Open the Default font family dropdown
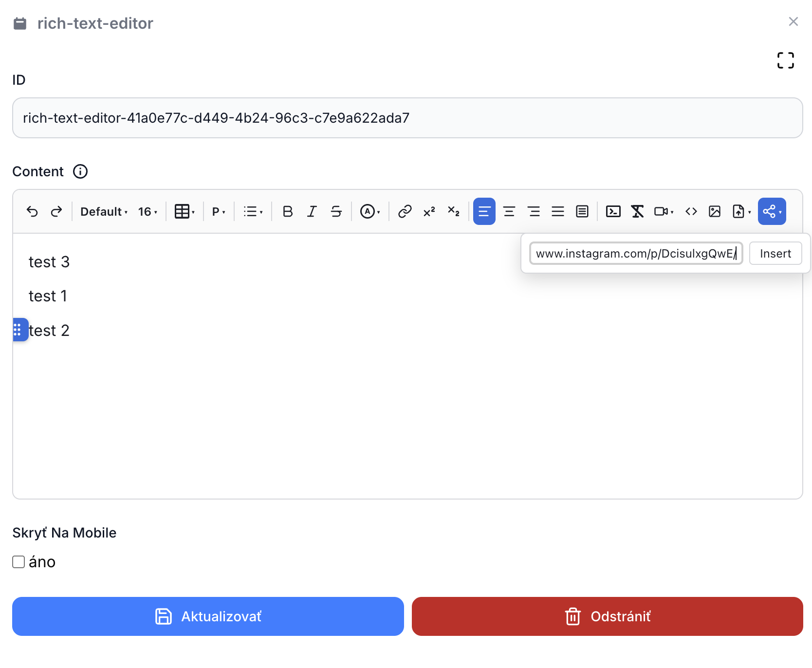812x668 pixels. (104, 211)
